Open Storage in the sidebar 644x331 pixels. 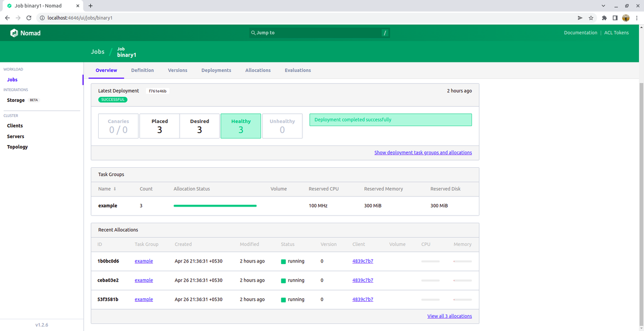[16, 100]
